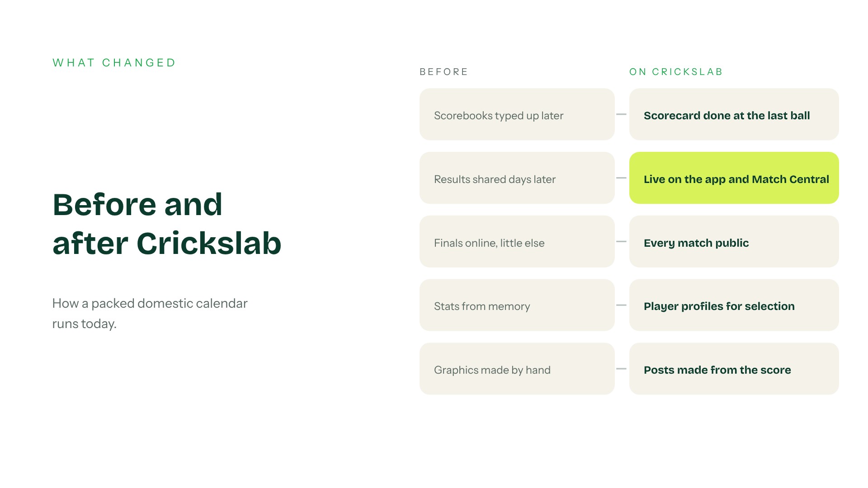Click the dash connector beside 'Scorebooks typed up later'
Image resolution: width=868 pixels, height=488 pixels.
(x=622, y=114)
